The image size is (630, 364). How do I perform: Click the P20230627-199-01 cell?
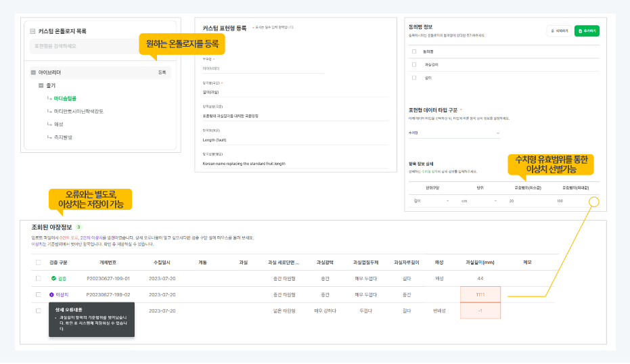tap(108, 279)
